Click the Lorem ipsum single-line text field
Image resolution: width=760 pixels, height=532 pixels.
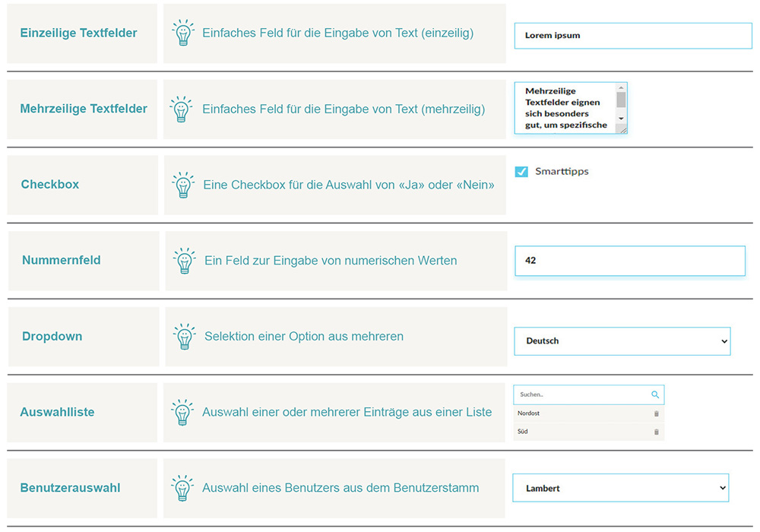point(632,36)
